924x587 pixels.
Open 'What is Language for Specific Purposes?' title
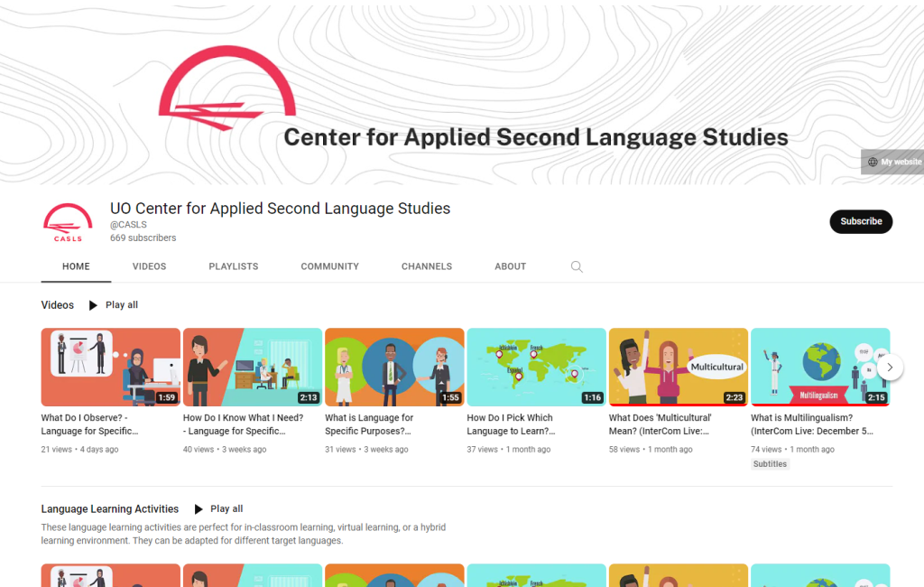pos(369,424)
